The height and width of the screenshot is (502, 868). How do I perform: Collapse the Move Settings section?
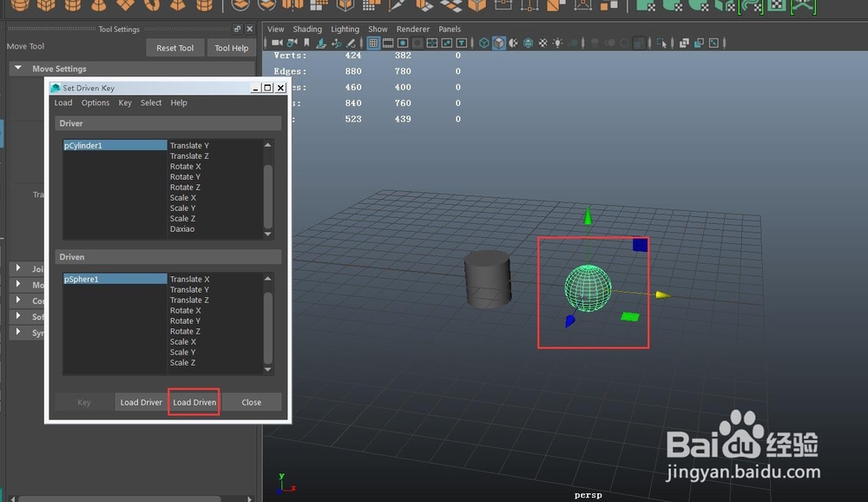pyautogui.click(x=18, y=68)
